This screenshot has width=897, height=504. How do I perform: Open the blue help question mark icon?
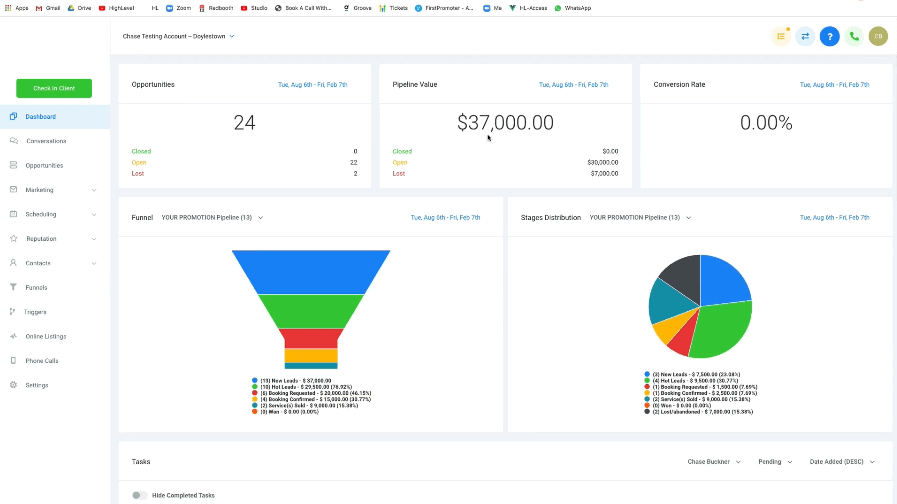point(829,36)
